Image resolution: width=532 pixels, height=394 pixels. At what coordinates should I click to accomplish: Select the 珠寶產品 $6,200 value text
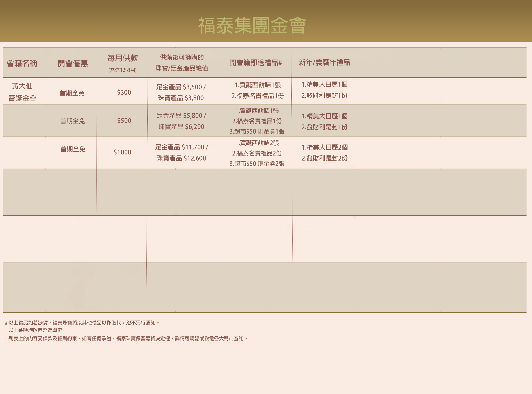pos(181,127)
